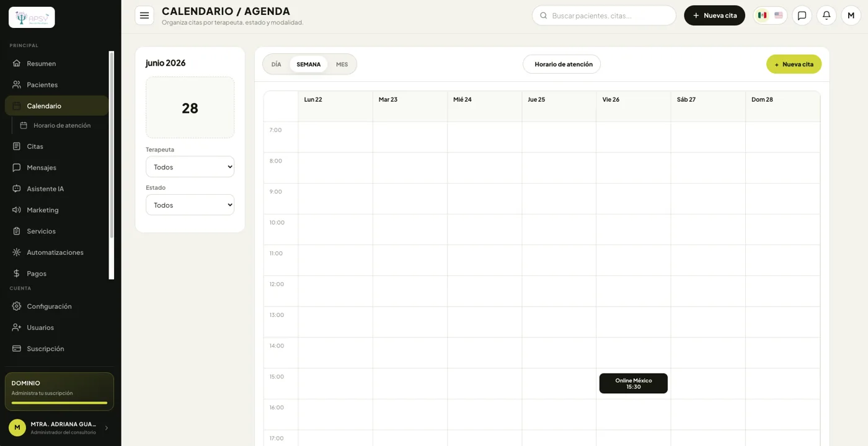Select the Dom 28 column header
The height and width of the screenshot is (446, 868).
tap(782, 106)
